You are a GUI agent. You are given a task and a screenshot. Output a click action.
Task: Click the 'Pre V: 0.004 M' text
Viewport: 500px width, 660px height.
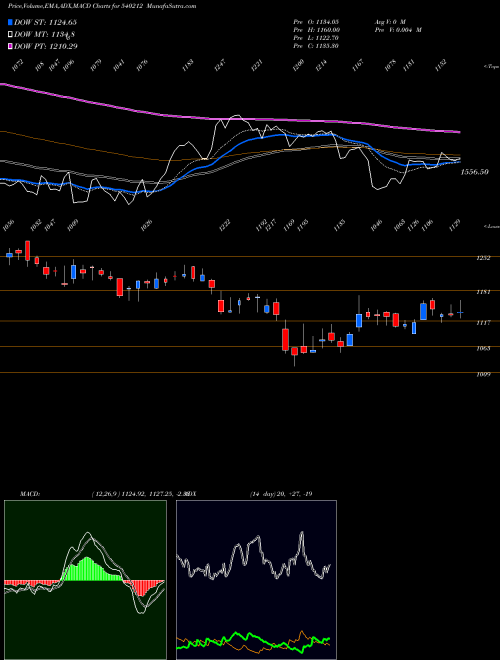[398, 30]
